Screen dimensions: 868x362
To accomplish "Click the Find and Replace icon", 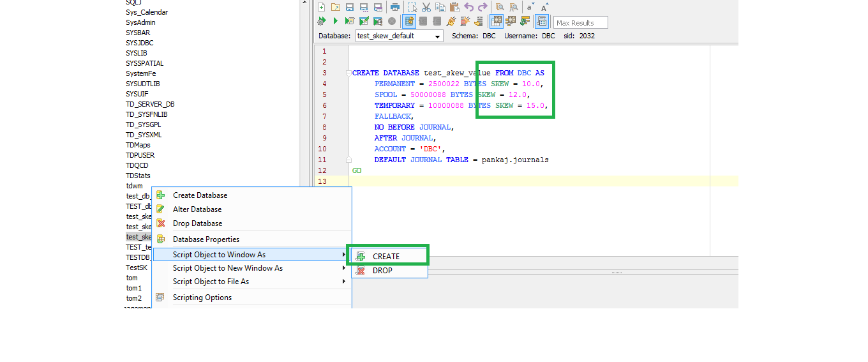I will (513, 7).
